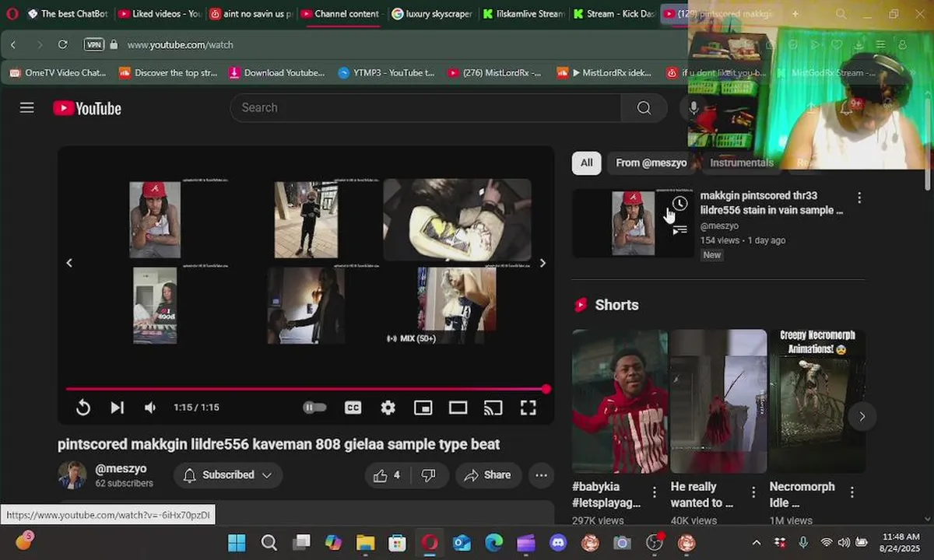
Task: Open Discord from taskbar
Action: click(558, 543)
